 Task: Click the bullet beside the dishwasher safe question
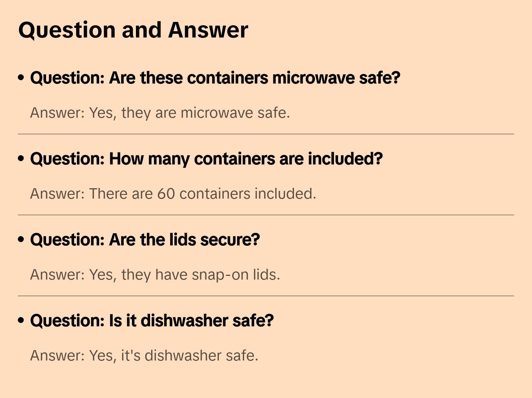pos(21,320)
